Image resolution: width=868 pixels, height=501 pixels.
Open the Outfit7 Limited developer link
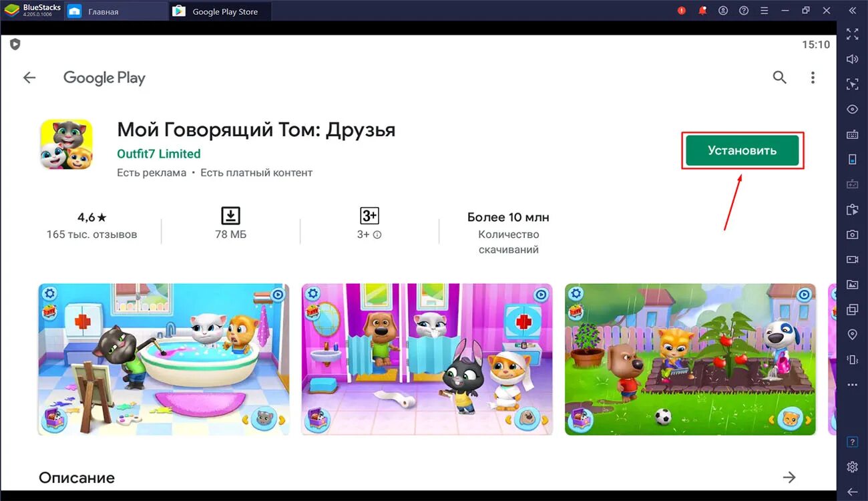coord(158,154)
